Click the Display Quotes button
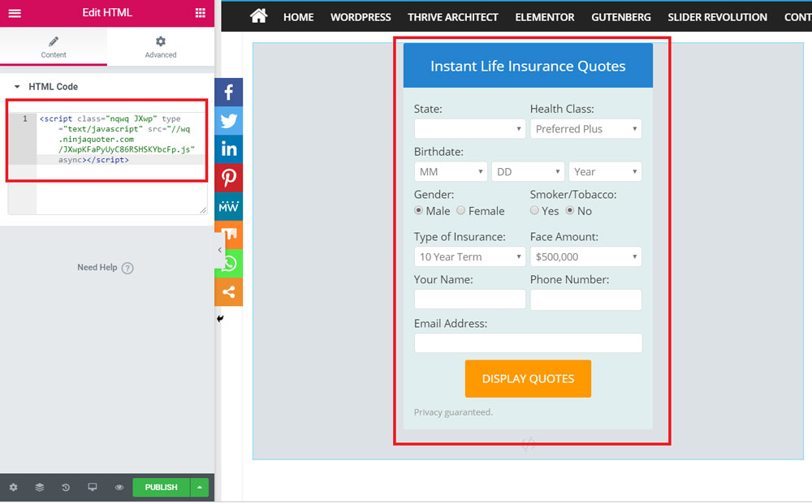The width and height of the screenshot is (812, 504). pyautogui.click(x=528, y=379)
